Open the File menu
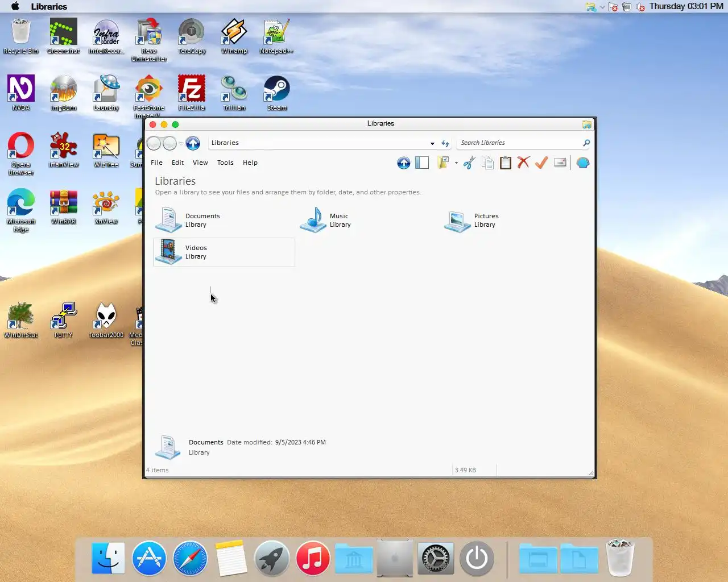Image resolution: width=728 pixels, height=582 pixels. (x=156, y=163)
